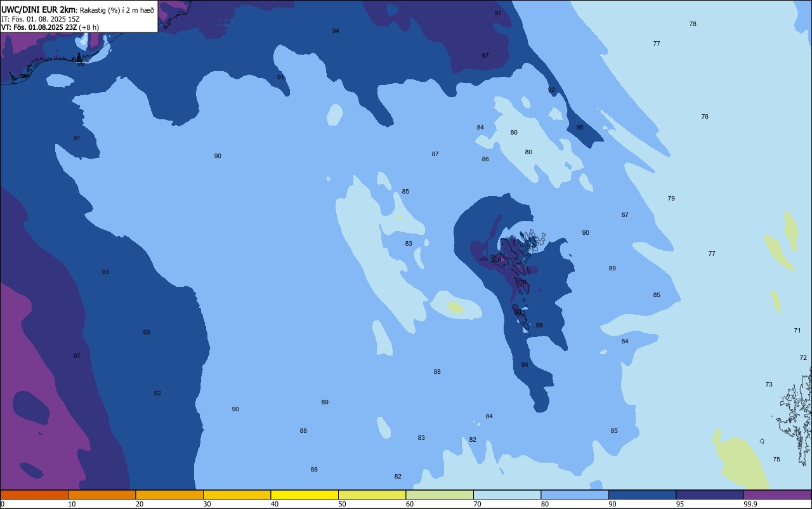
Task: Select the 20–30 legend color swatch
Action: 169,494
